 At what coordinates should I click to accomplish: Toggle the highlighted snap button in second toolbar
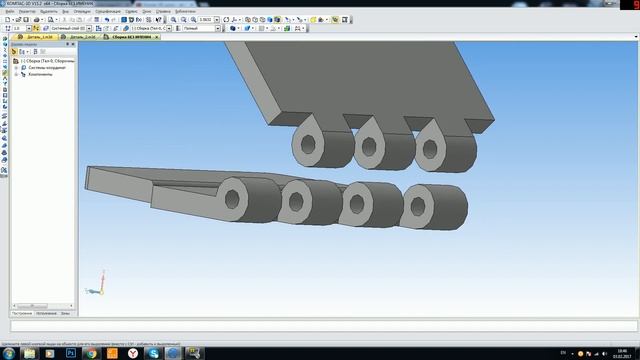36,28
